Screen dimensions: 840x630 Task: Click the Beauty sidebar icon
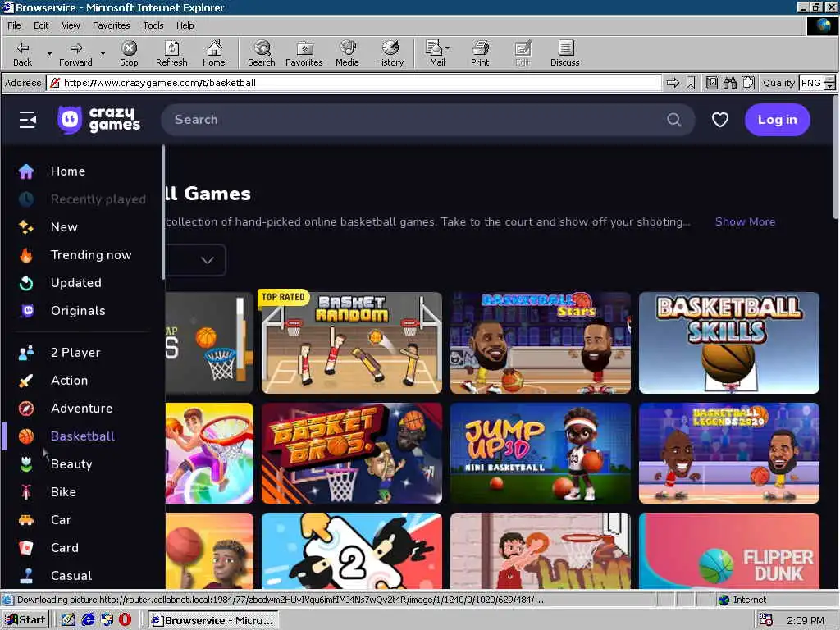[26, 464]
